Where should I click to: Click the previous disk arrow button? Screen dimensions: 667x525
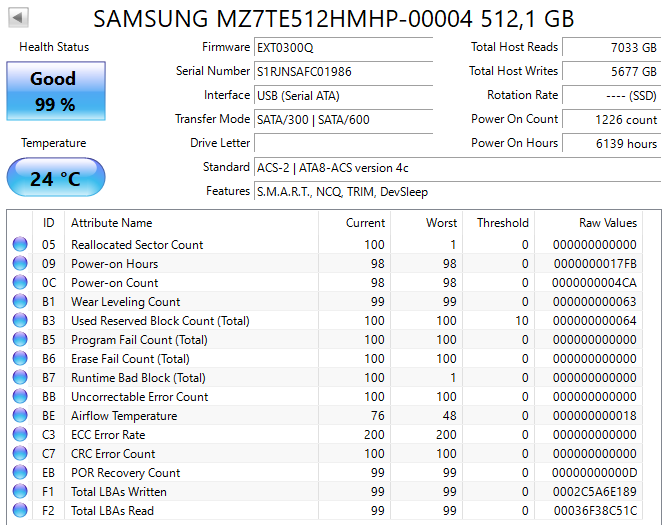19,18
